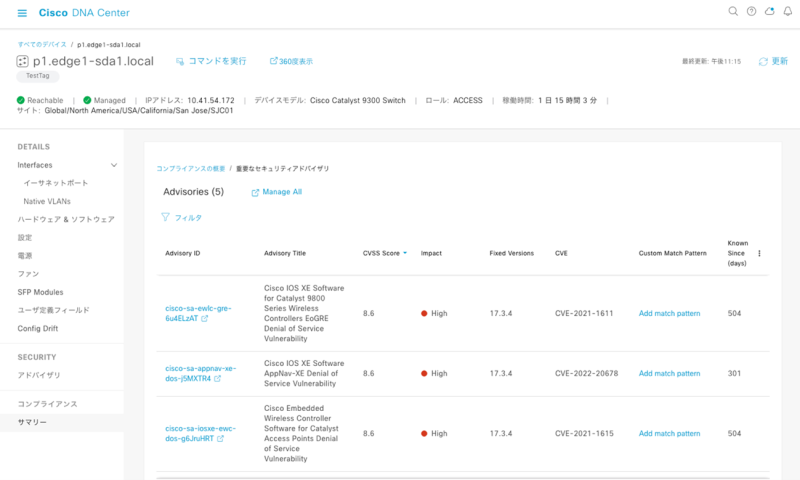The width and height of the screenshot is (800, 480).
Task: Collapse the Interfaces section chevron
Action: click(x=114, y=165)
